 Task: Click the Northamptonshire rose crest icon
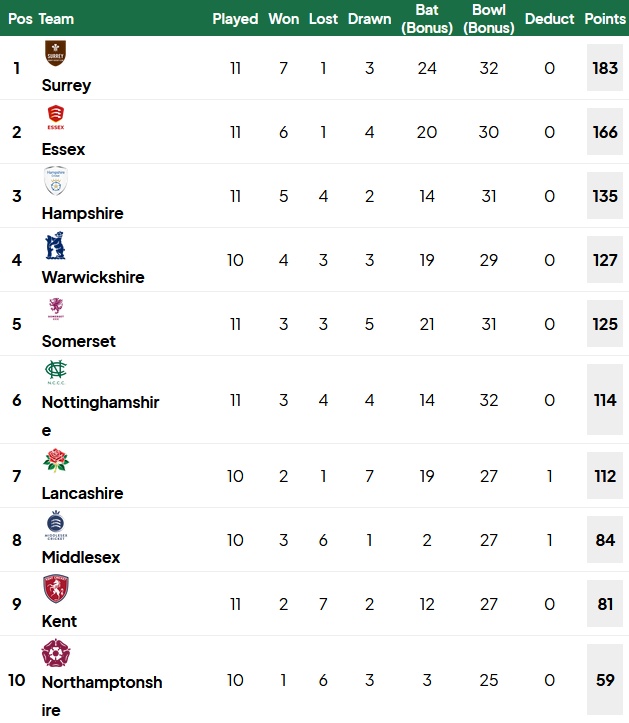click(x=56, y=652)
